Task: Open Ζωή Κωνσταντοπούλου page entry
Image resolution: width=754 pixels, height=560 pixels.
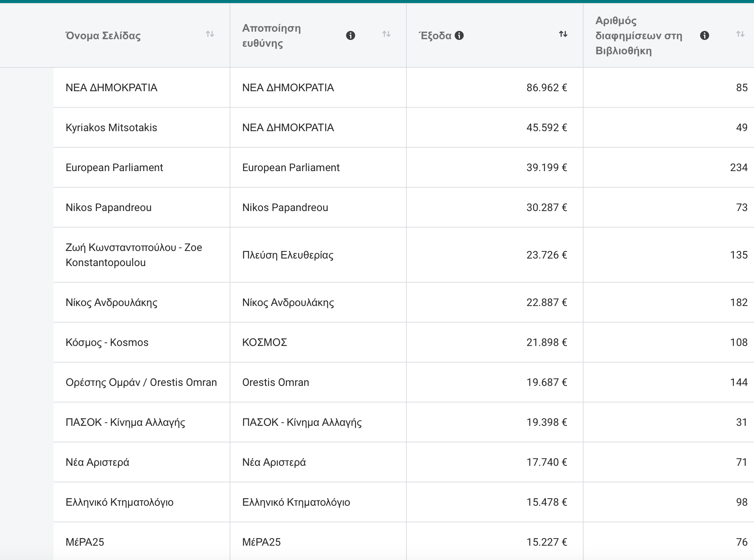Action: pos(133,255)
